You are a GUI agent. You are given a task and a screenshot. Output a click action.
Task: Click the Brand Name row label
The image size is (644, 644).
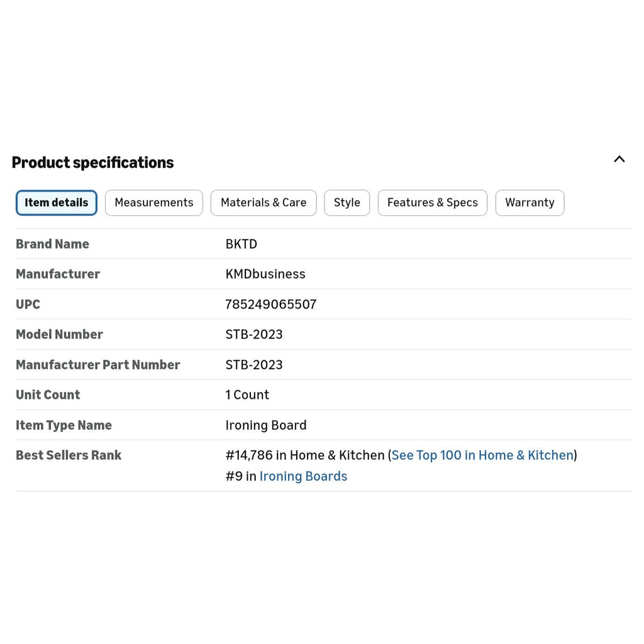coord(53,244)
